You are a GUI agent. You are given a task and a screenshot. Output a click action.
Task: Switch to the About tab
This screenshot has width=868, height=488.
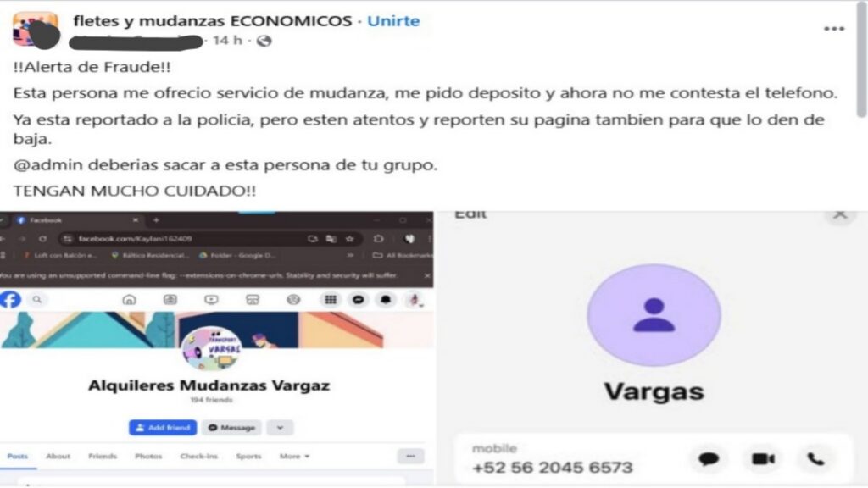pos(58,457)
